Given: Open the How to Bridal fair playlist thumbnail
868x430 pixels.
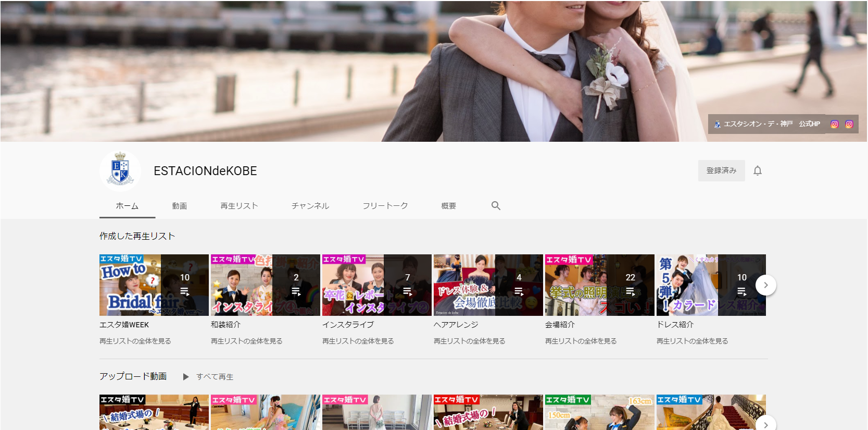Looking at the screenshot, I should [154, 285].
